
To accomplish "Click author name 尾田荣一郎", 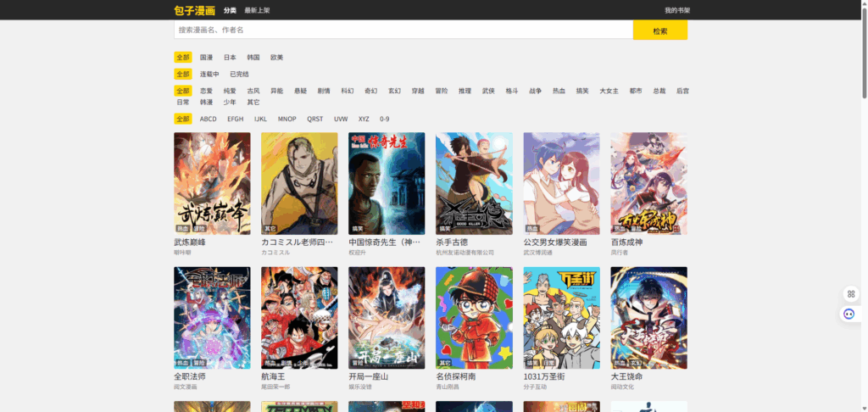I will [x=275, y=387].
